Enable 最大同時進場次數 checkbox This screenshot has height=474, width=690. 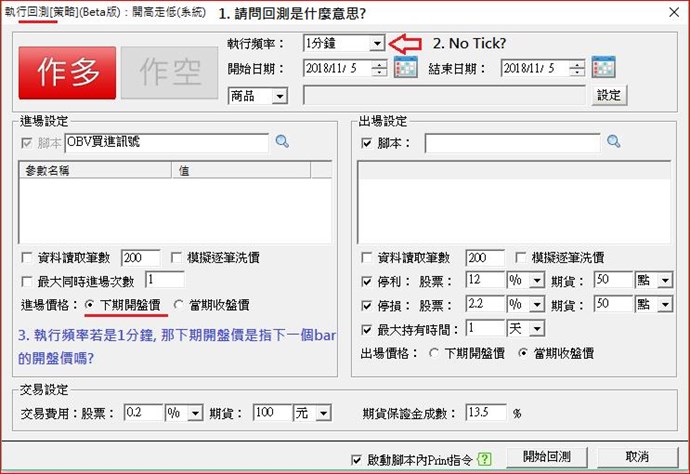(27, 281)
